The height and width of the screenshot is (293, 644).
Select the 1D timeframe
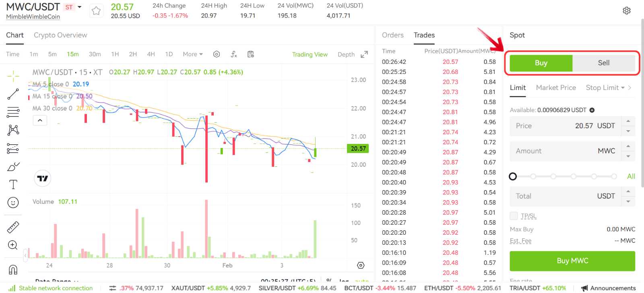click(x=169, y=54)
